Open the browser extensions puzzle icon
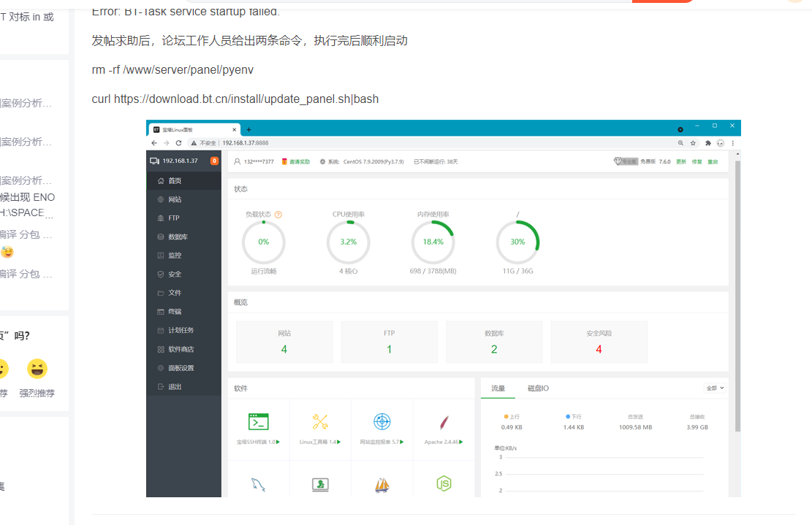Image resolution: width=812 pixels, height=525 pixels. click(708, 143)
